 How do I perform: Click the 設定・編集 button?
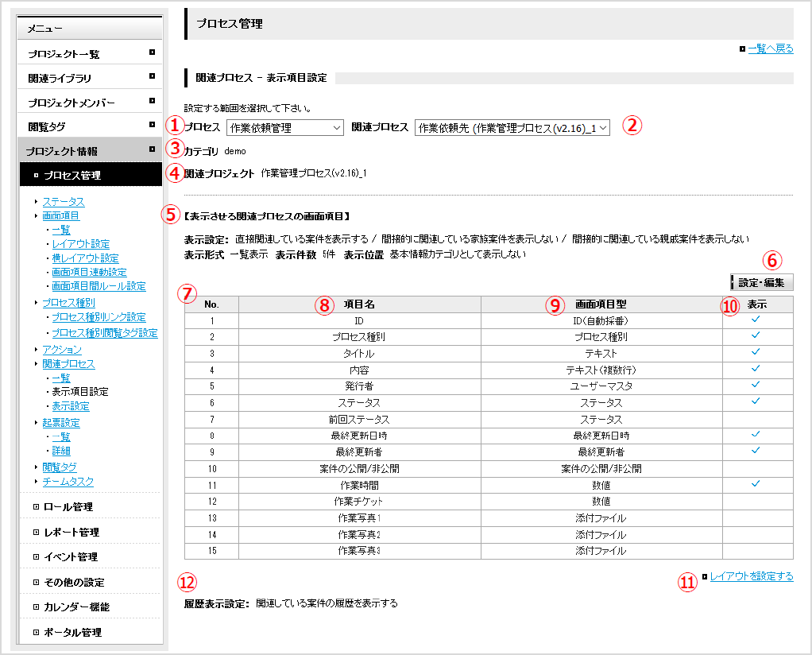(x=761, y=282)
